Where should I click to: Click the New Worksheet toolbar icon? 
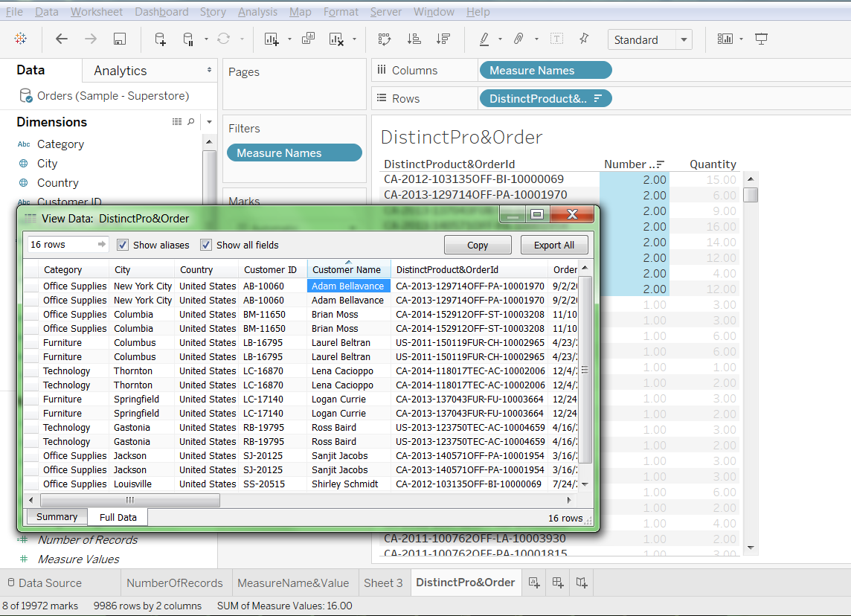272,39
